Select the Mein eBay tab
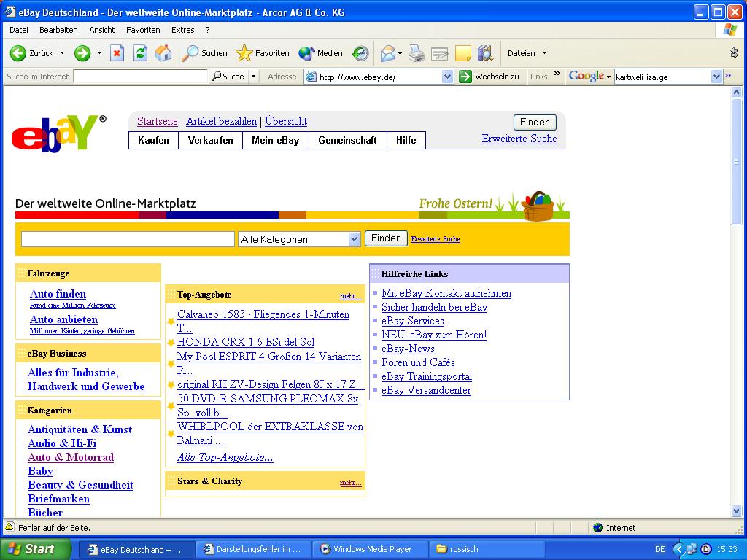Viewport: 747px width, 560px height. (275, 140)
